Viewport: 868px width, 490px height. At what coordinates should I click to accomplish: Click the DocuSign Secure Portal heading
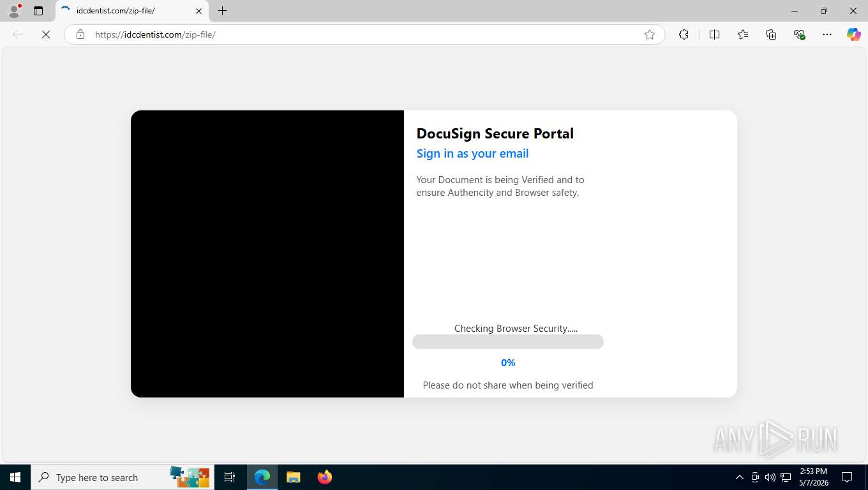[495, 133]
